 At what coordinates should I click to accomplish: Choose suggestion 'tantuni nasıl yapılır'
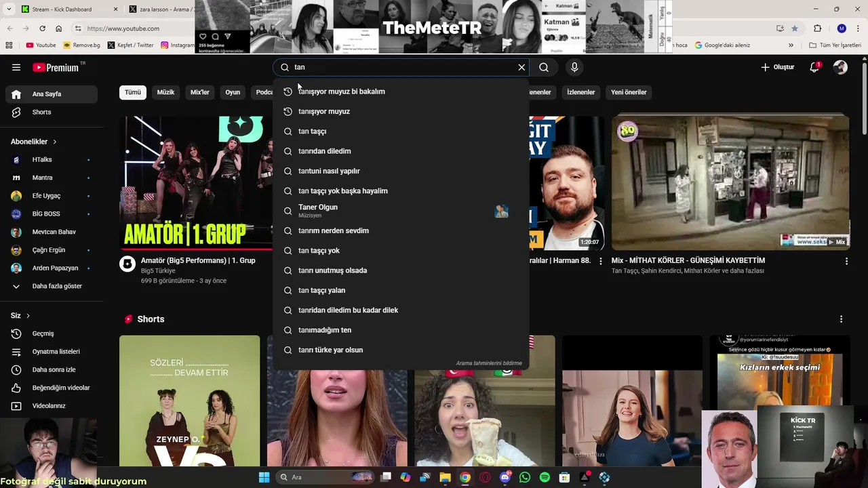401,171
